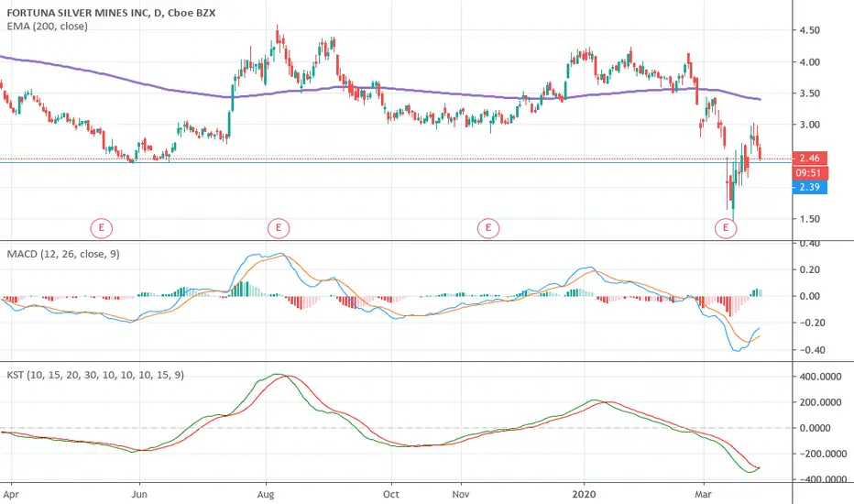Click the 0.20 MACD axis value
Viewport: 854px width, 504px height.
[x=809, y=269]
